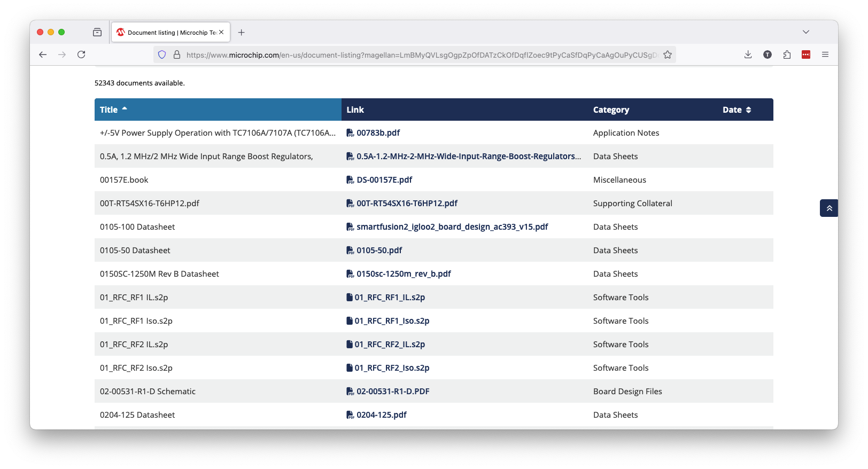
Task: Click PDF icon beside 02-00531-R1-D.PDF
Action: 350,391
